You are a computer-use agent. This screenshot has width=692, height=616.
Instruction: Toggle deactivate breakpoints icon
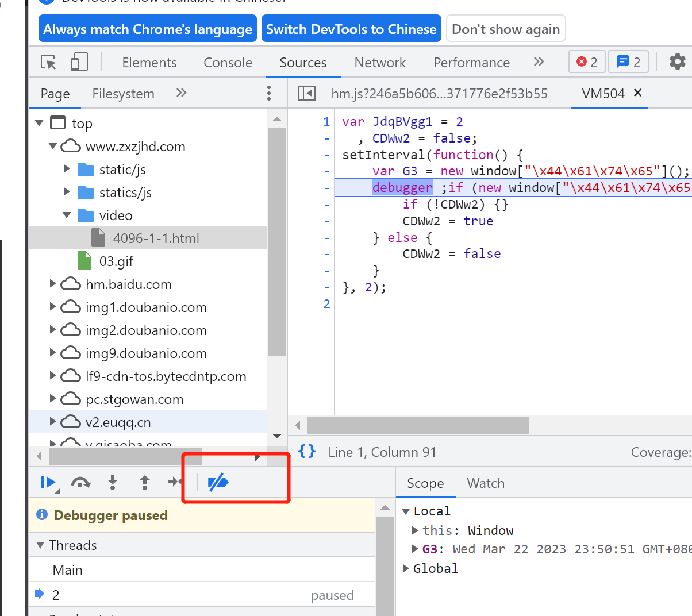[x=218, y=482]
